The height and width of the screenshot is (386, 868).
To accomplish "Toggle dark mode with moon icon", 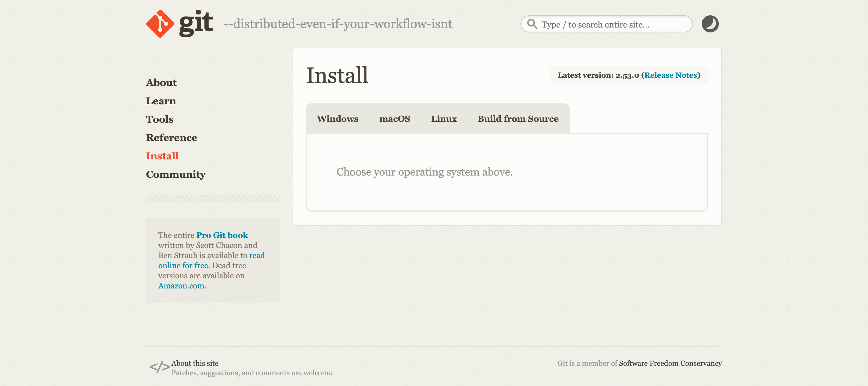I will [710, 24].
